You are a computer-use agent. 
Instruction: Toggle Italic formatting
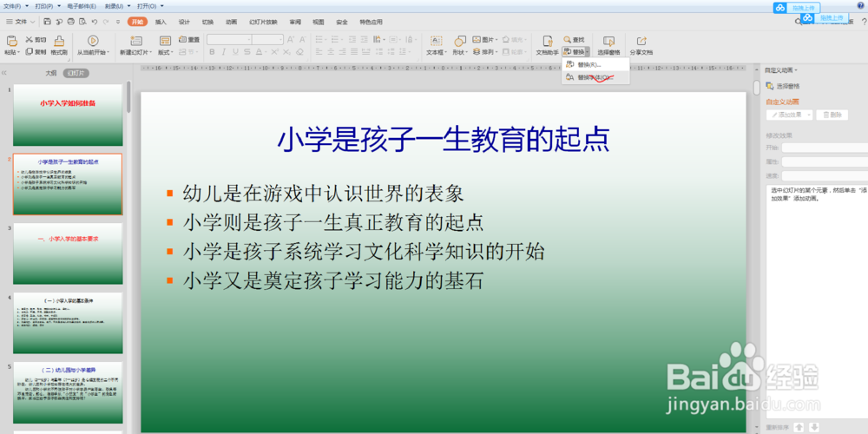(224, 52)
